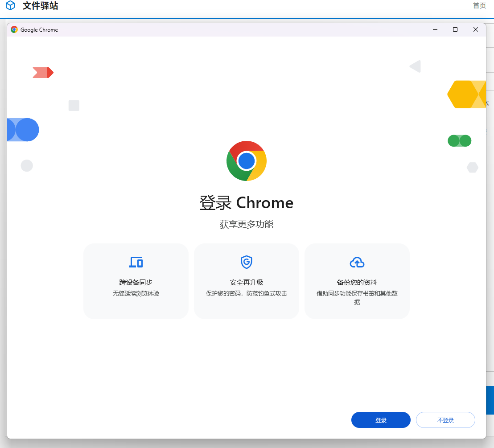Click the green double-circle pill graphic
The width and height of the screenshot is (494, 448).
pyautogui.click(x=459, y=141)
